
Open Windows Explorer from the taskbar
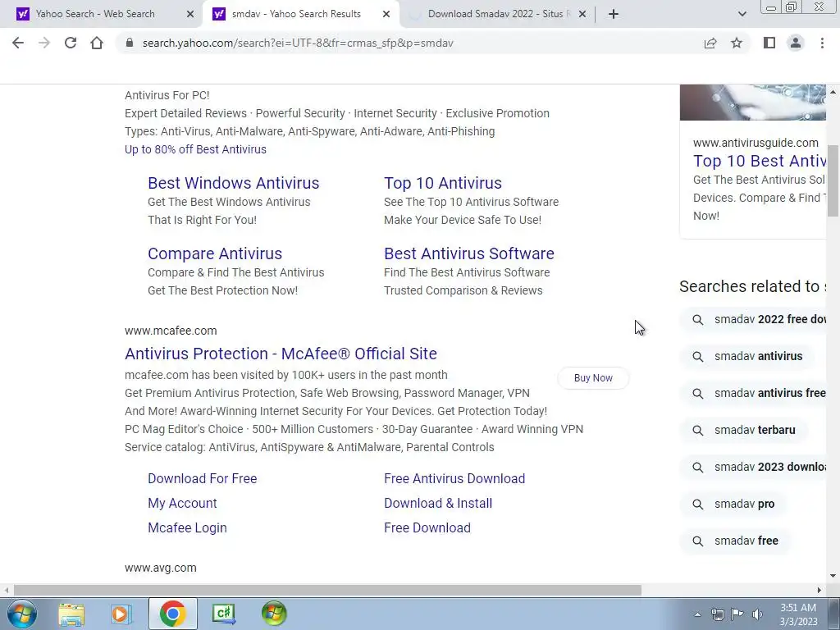[71, 614]
